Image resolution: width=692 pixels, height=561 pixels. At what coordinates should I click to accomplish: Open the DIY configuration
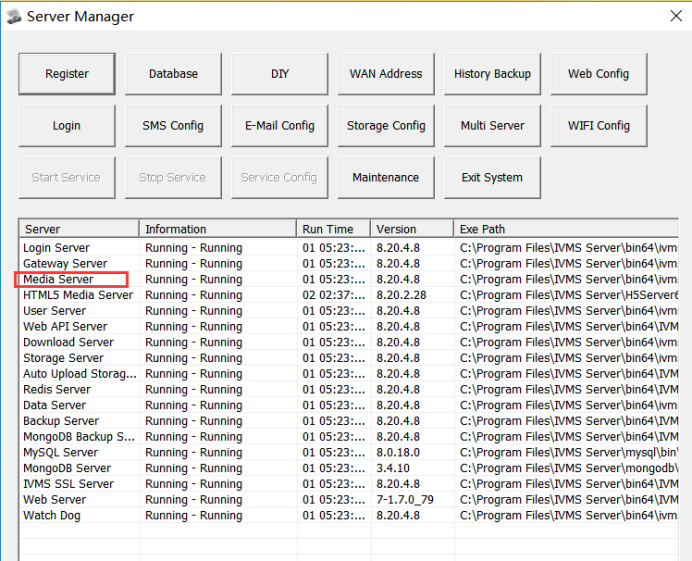(280, 74)
